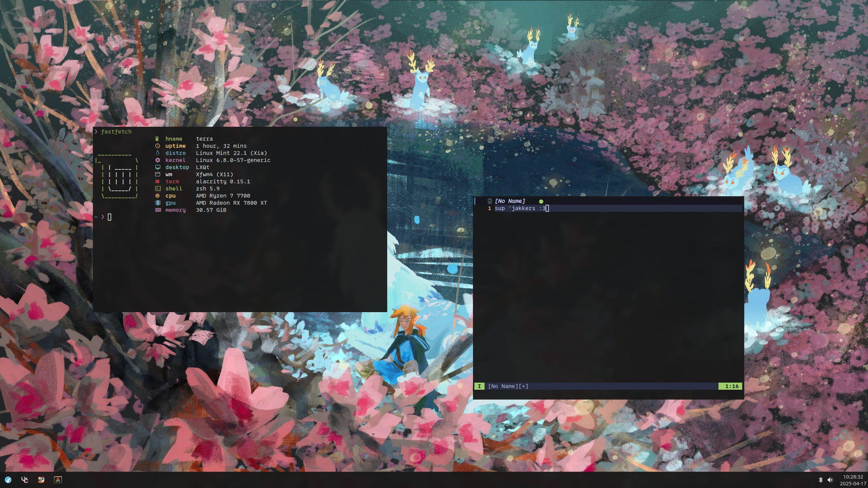Click the text 'sup 'jakkers :3'
This screenshot has width=868, height=488.
click(x=520, y=208)
